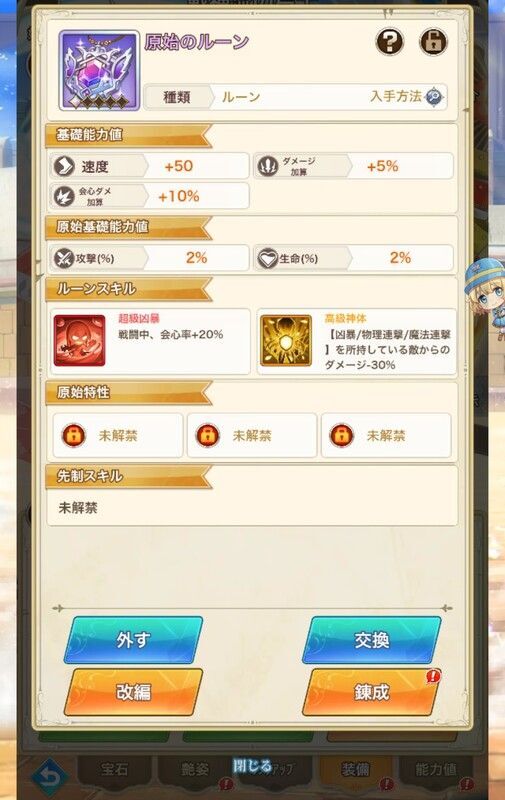Switch to the 宝石 tab
This screenshot has width=505, height=800.
click(114, 769)
